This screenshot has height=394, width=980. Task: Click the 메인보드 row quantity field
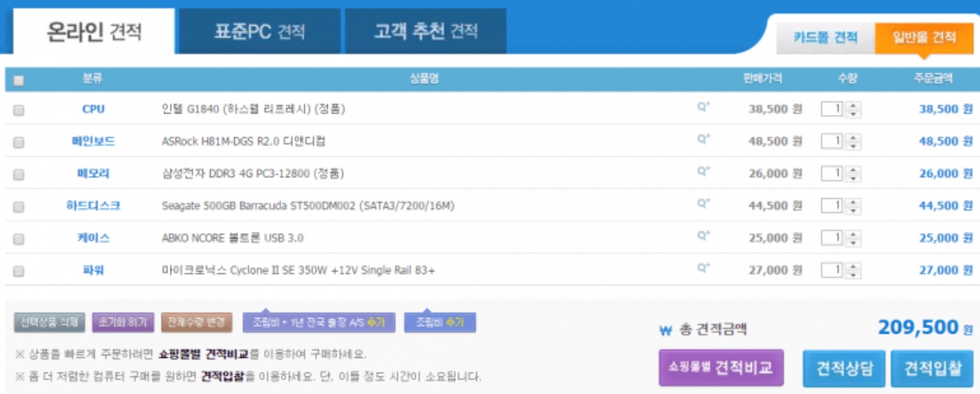[832, 141]
